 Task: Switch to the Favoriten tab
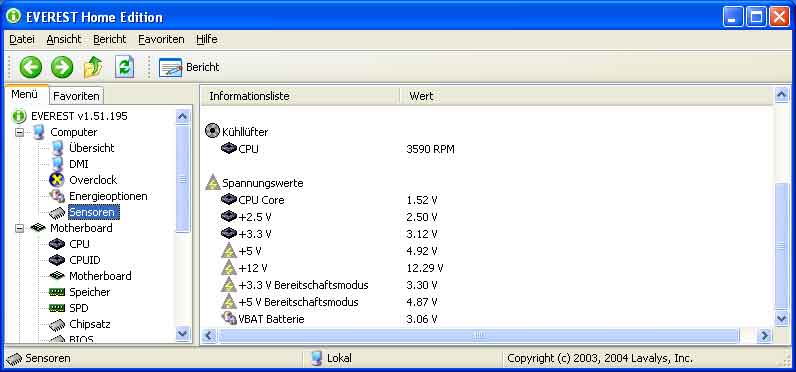click(x=76, y=96)
